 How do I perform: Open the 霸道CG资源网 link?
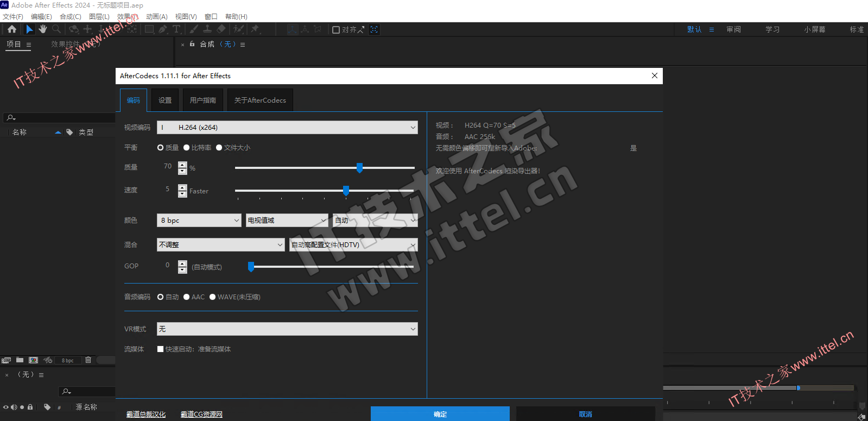(201, 414)
